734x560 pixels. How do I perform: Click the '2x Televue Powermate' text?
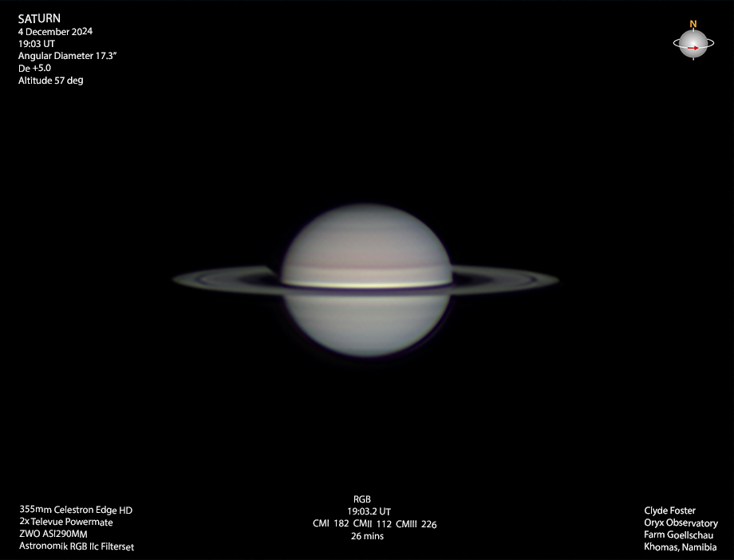click(x=66, y=522)
